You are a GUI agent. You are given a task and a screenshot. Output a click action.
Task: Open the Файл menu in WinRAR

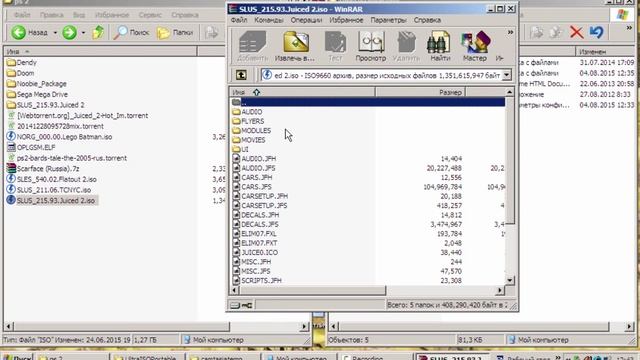239,20
